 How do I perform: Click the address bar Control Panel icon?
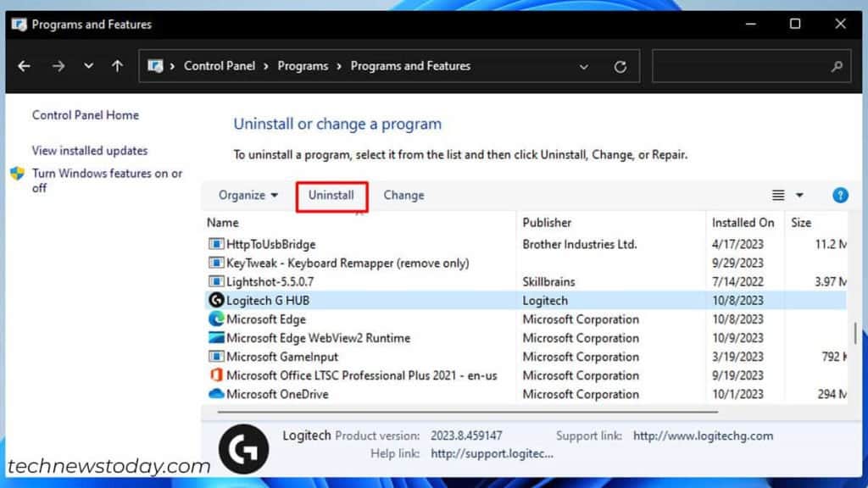click(156, 66)
